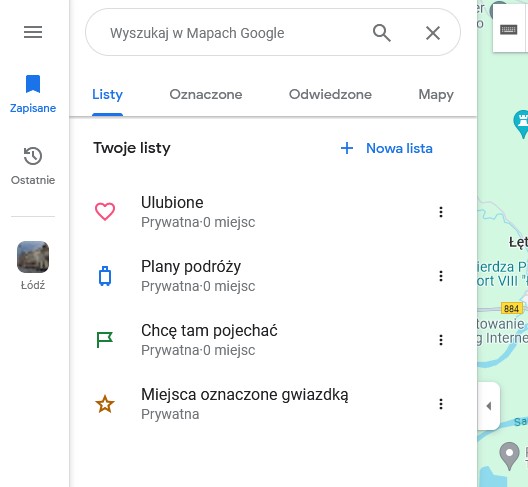Screen dimensions: 528x487
Task: Open the Plany podróży list
Action: [x=273, y=276]
